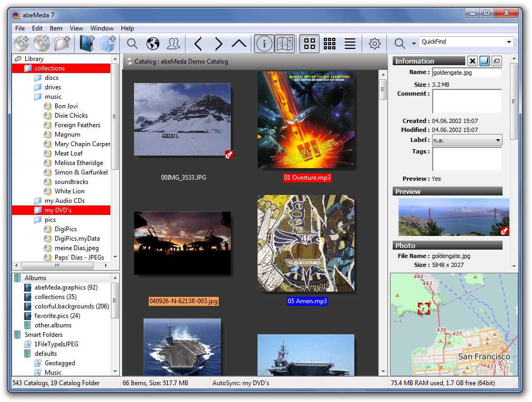This screenshot has height=402, width=532.
Task: Click the add smart folder magnifier icon
Action: (108, 44)
